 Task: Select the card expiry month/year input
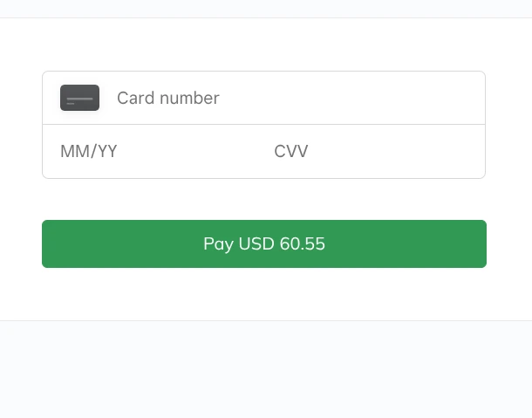(148, 152)
